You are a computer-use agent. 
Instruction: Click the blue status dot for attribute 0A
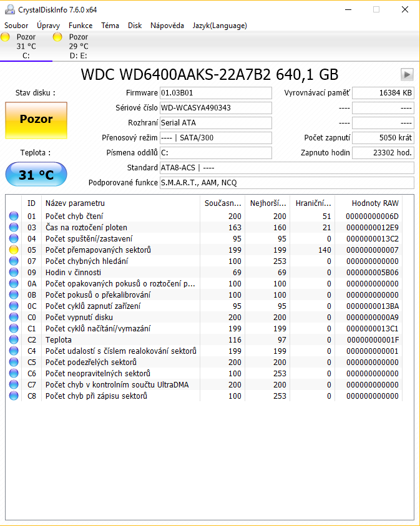click(x=14, y=283)
